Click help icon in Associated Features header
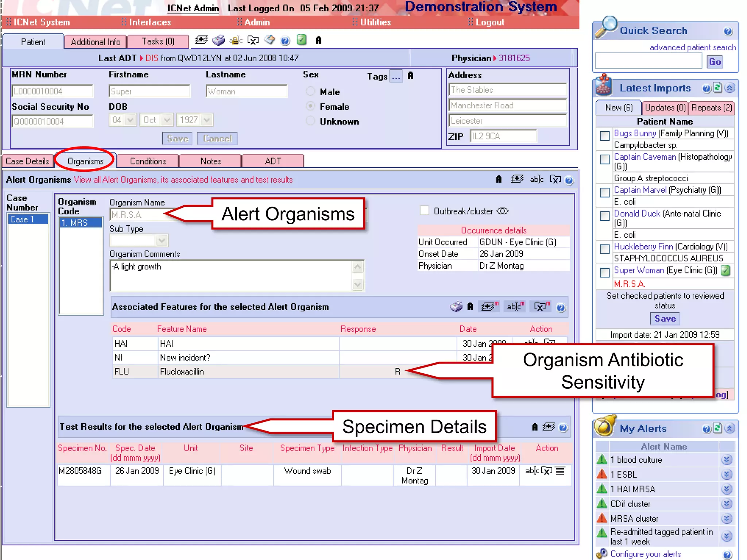This screenshot has width=747, height=560. click(561, 308)
